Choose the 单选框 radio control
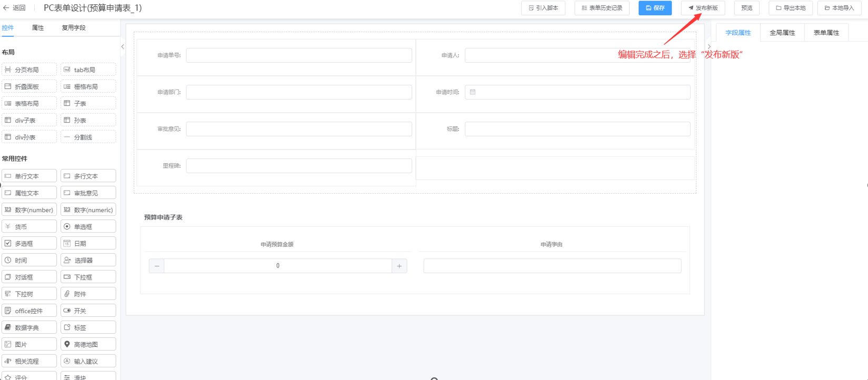 point(88,226)
